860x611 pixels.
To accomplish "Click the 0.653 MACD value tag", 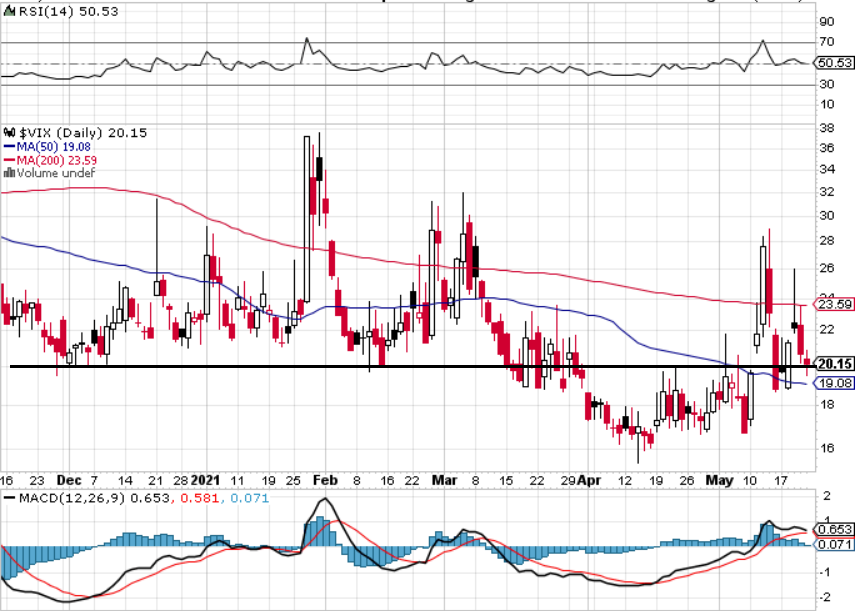I will (x=834, y=530).
